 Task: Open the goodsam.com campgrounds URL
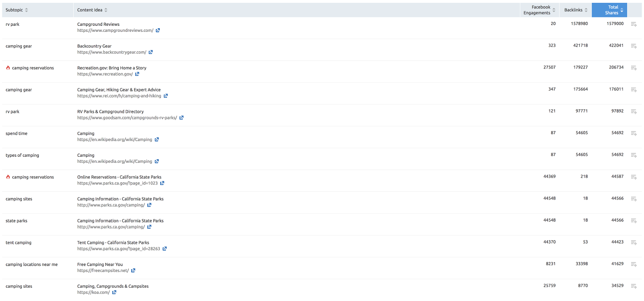(x=127, y=118)
